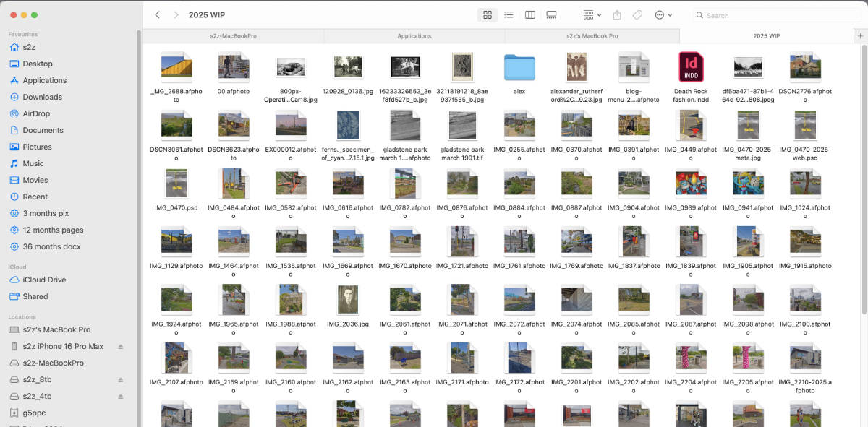Open Applications in the sidebar
The image size is (868, 427).
(44, 80)
